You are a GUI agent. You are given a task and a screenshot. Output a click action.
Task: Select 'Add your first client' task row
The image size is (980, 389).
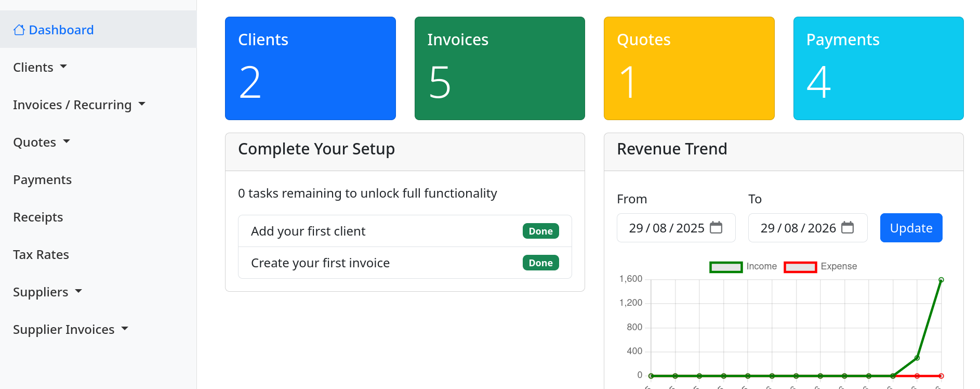point(405,231)
